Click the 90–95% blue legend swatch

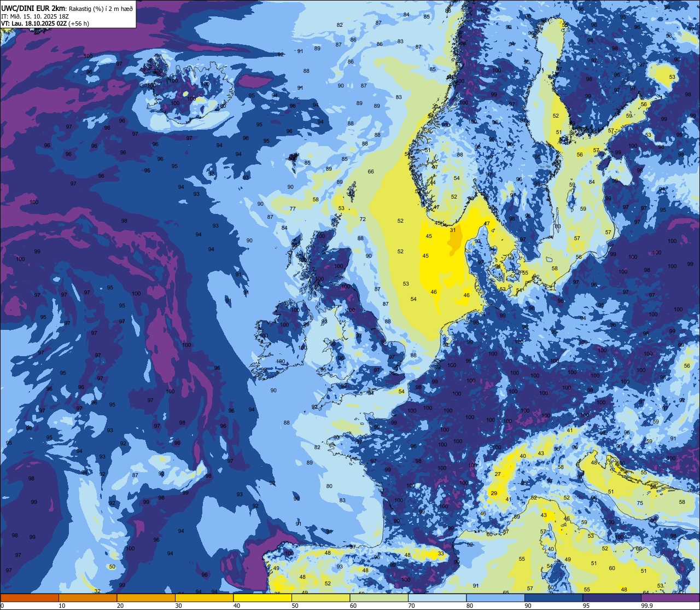click(553, 597)
